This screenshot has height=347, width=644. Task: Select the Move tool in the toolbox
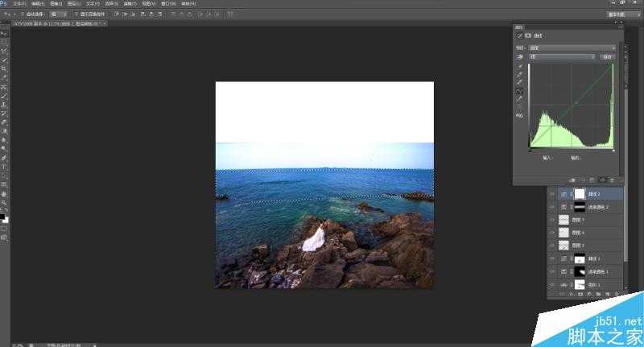4,33
